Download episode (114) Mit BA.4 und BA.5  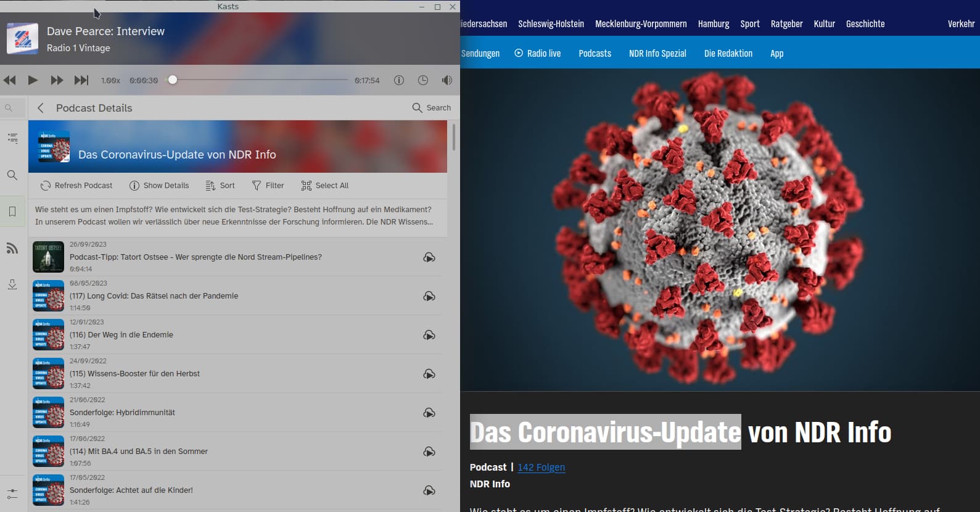tap(429, 452)
